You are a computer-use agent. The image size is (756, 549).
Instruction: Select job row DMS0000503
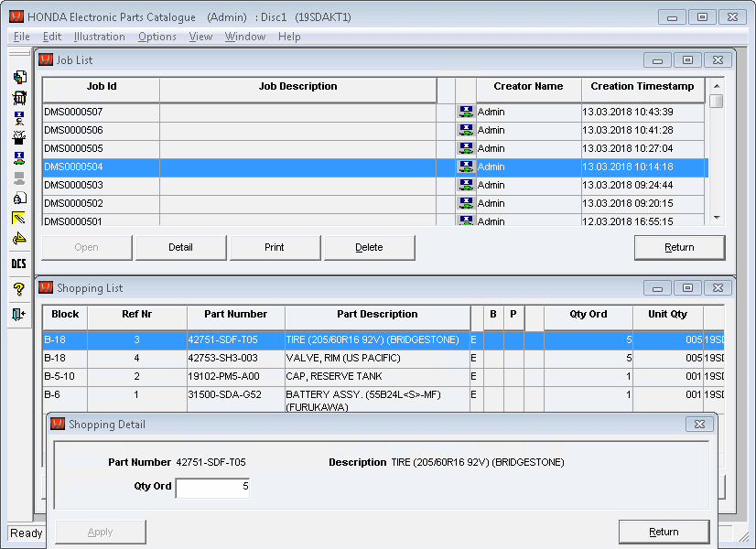(x=375, y=185)
